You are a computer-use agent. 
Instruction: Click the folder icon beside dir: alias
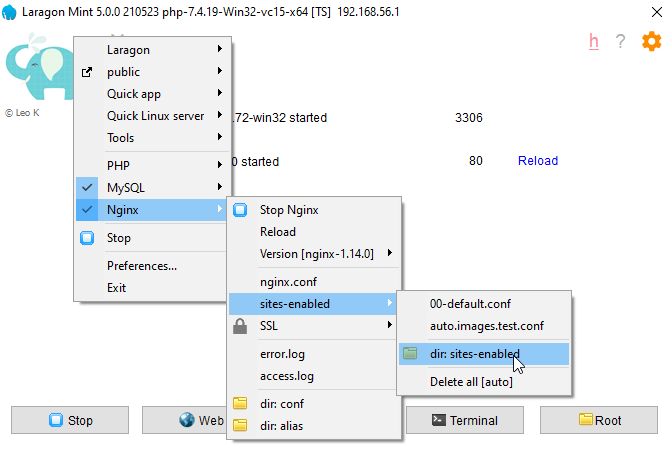[240, 426]
